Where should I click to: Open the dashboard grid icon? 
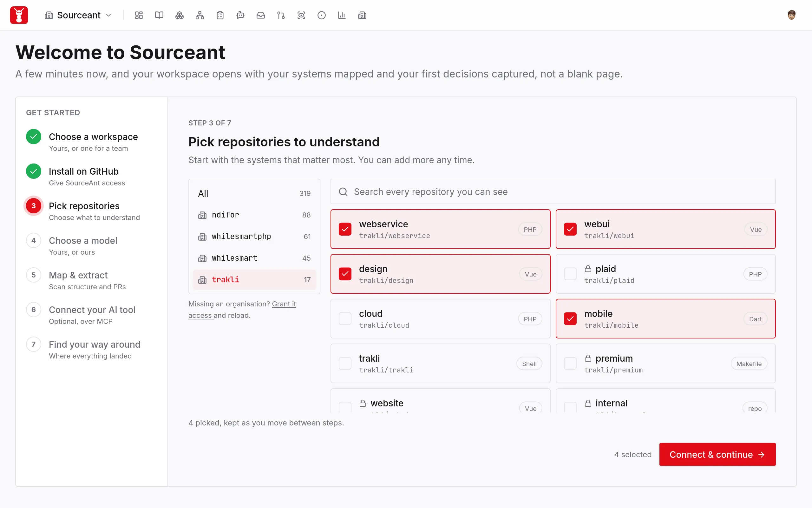pos(139,15)
